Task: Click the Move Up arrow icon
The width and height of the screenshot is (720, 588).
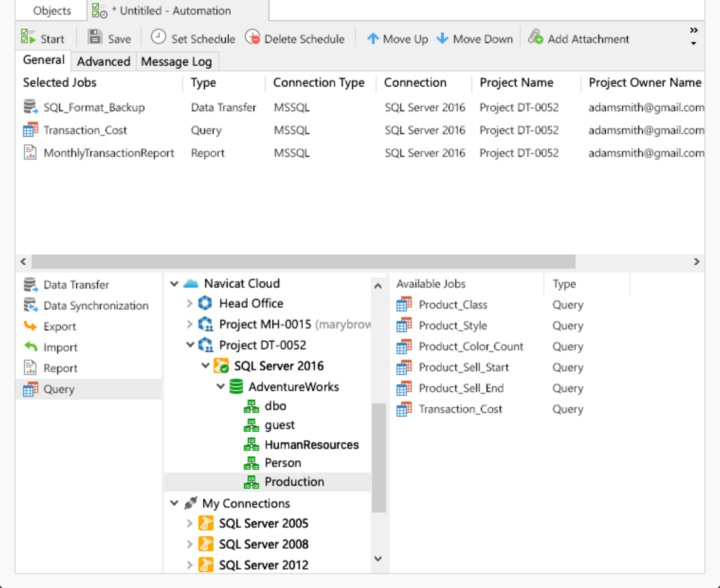Action: pos(373,39)
